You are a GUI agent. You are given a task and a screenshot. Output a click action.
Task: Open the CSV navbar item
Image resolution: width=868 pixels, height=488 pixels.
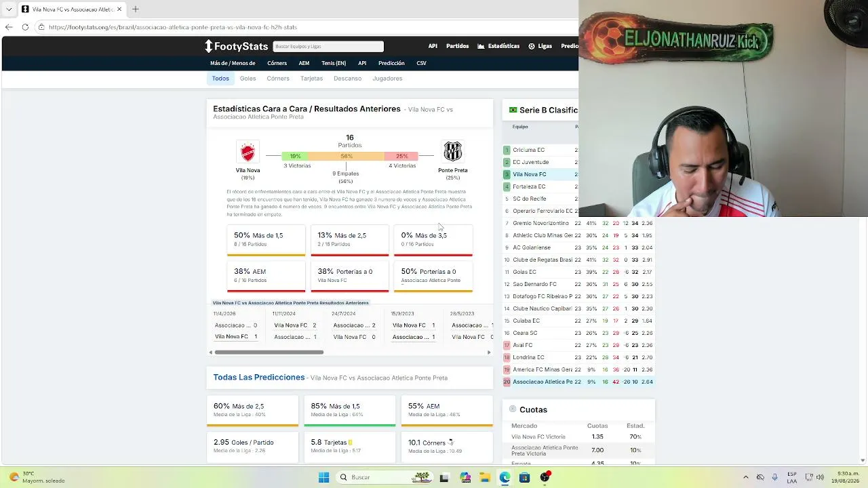[421, 63]
